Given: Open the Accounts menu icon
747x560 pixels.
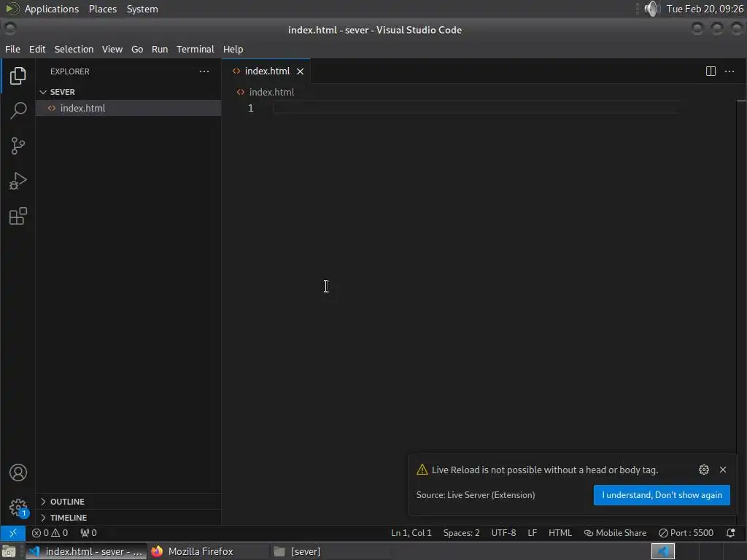Looking at the screenshot, I should (x=18, y=472).
